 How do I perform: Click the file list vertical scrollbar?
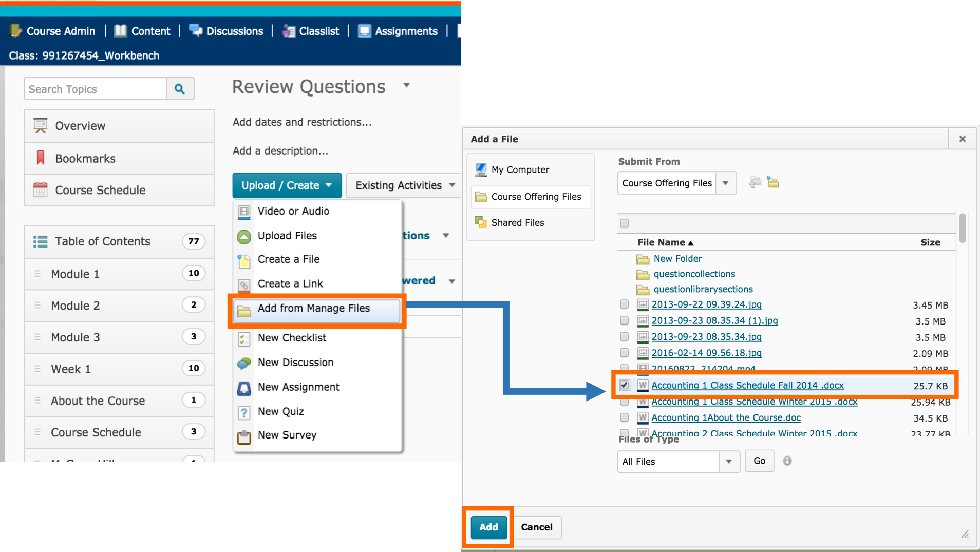[x=962, y=228]
